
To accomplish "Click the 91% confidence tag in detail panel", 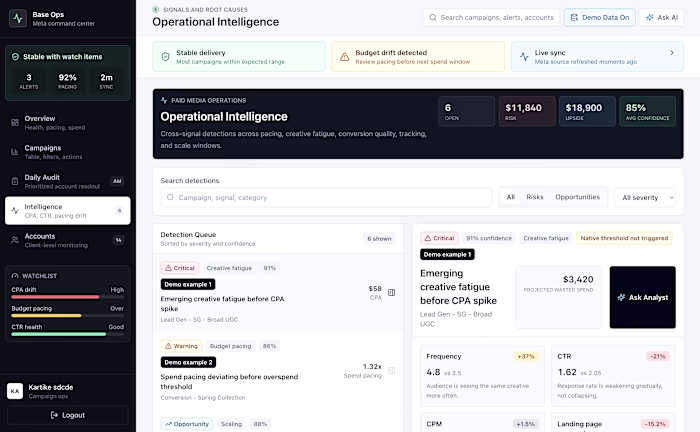I will (489, 238).
